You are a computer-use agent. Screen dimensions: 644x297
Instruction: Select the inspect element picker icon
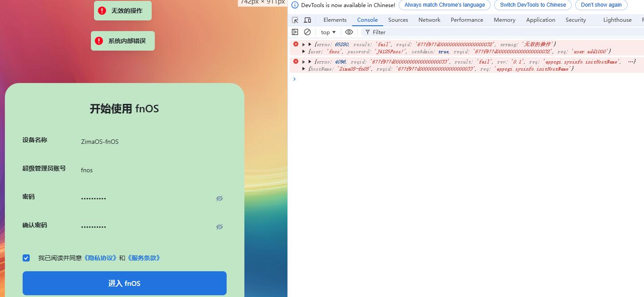[295, 20]
